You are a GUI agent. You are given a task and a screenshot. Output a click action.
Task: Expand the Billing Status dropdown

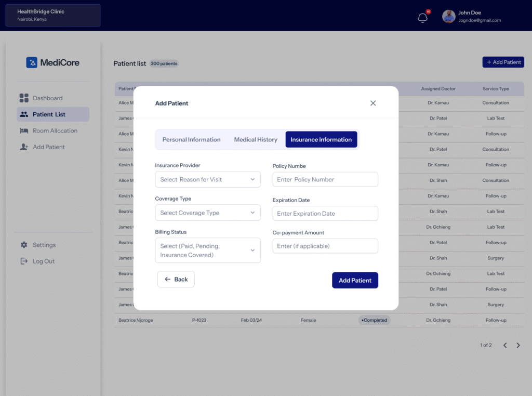(208, 250)
